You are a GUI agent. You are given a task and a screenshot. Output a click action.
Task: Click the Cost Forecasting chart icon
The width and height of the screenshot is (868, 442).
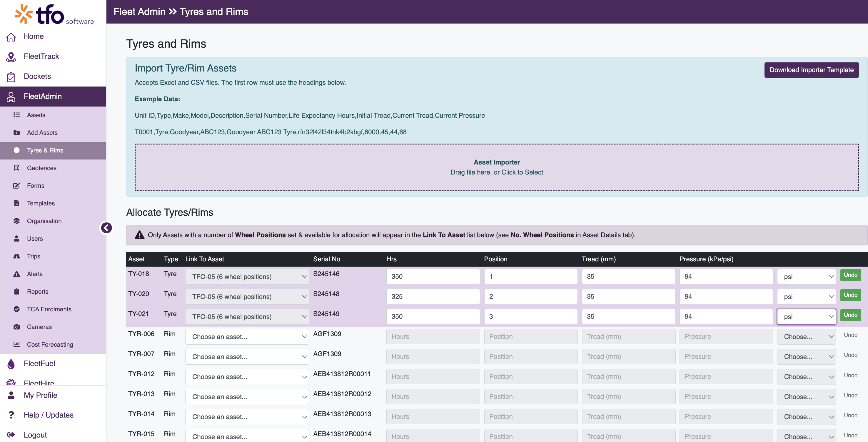pyautogui.click(x=16, y=344)
